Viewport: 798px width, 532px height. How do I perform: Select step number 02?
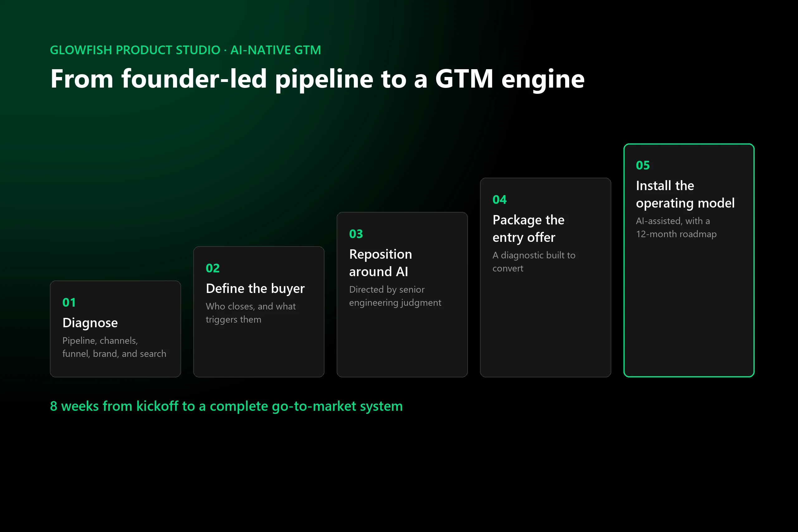[213, 268]
